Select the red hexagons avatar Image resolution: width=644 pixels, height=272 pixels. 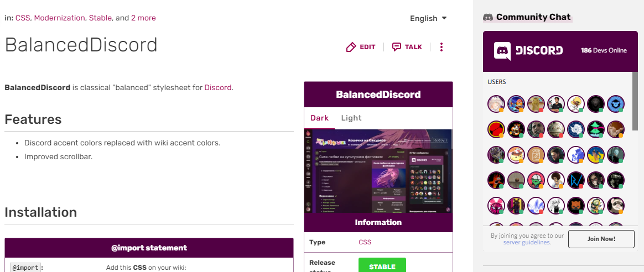click(x=496, y=129)
